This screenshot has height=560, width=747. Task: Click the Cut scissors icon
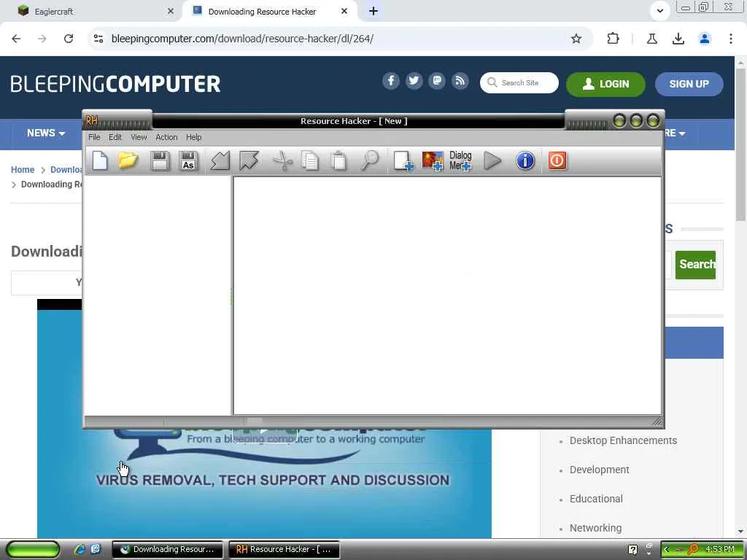(x=282, y=160)
